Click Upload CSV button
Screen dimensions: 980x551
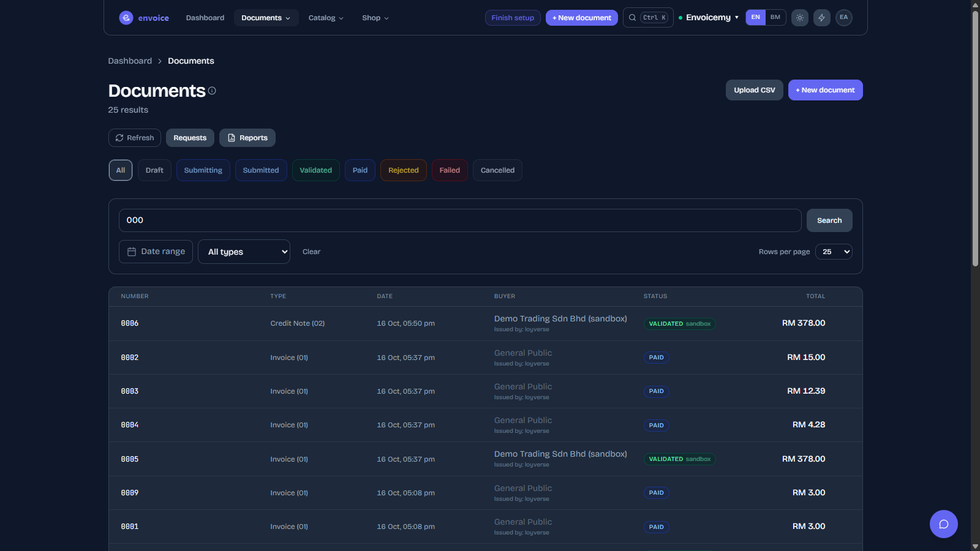click(x=755, y=90)
